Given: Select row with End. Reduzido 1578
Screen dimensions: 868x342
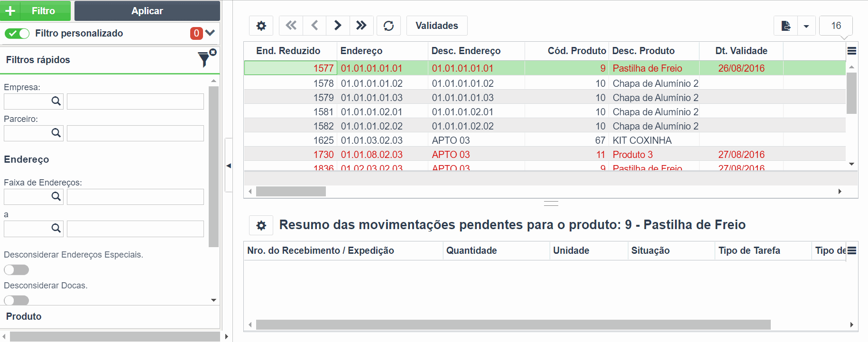Looking at the screenshot, I should tap(545, 83).
